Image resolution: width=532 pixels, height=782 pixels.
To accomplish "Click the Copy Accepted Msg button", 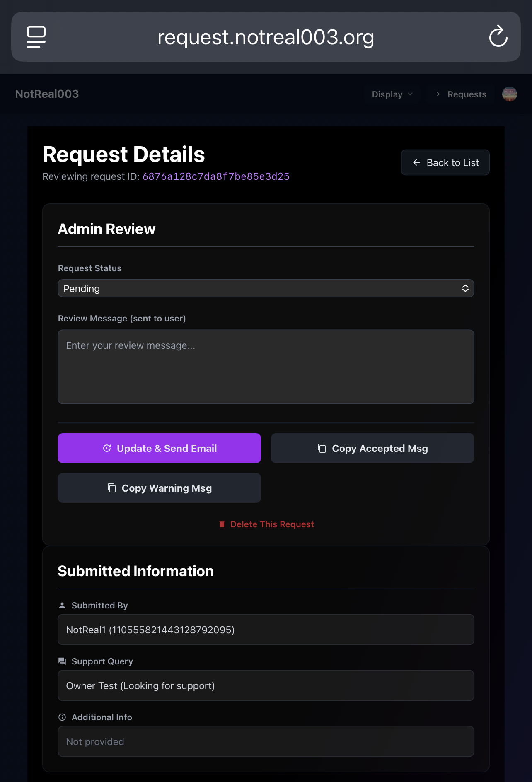I will pos(372,448).
